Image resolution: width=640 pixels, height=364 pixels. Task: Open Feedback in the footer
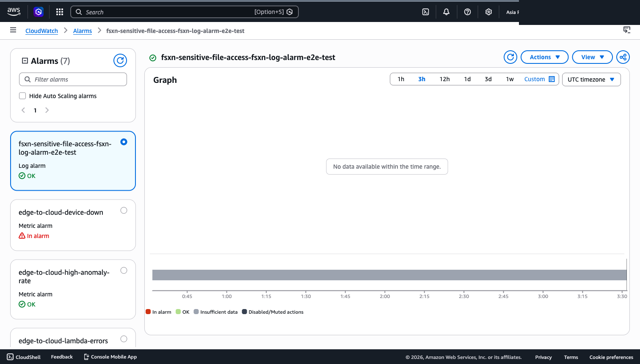pyautogui.click(x=62, y=357)
